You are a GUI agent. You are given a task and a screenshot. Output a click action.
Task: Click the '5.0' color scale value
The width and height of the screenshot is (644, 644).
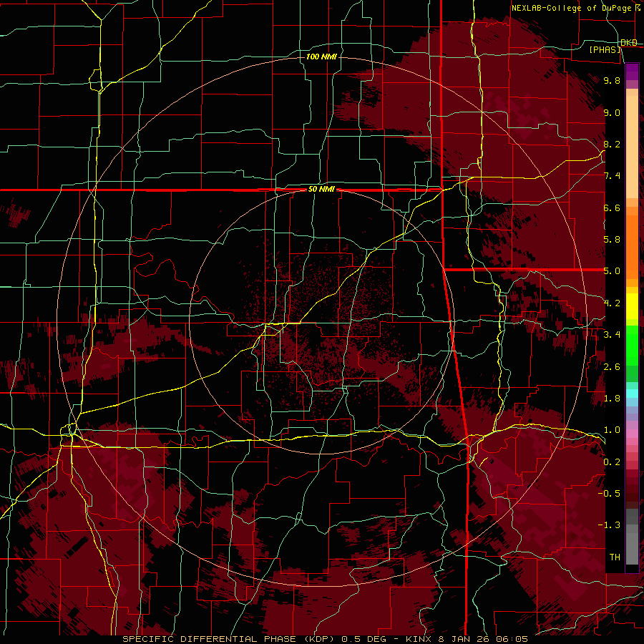pyautogui.click(x=612, y=271)
